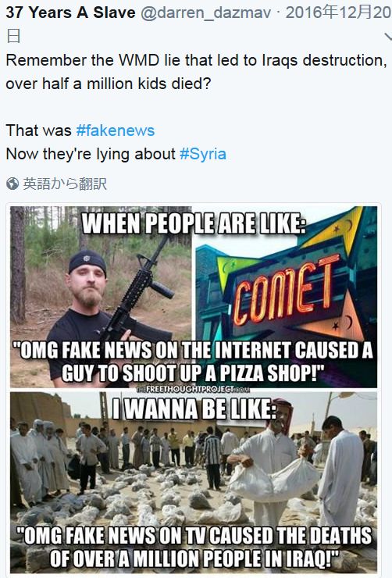392x578 pixels.
Task: Click the pizza shop caption text
Action: [193, 362]
